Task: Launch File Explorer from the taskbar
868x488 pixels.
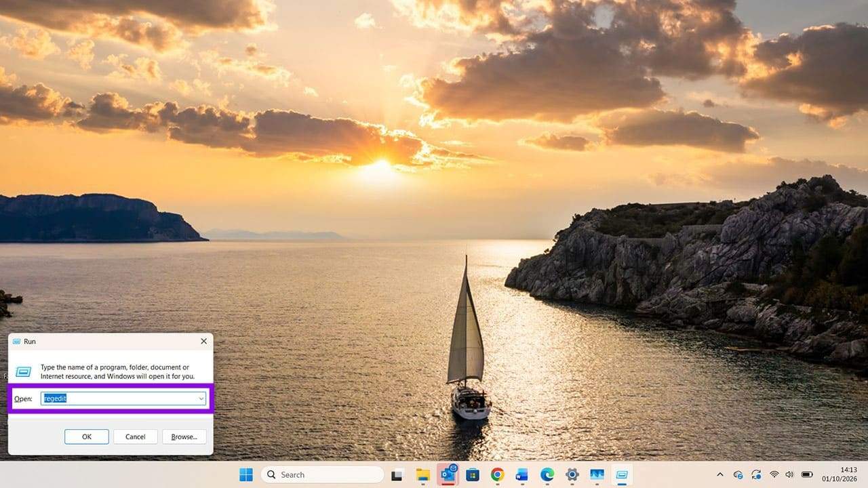Action: [423, 474]
